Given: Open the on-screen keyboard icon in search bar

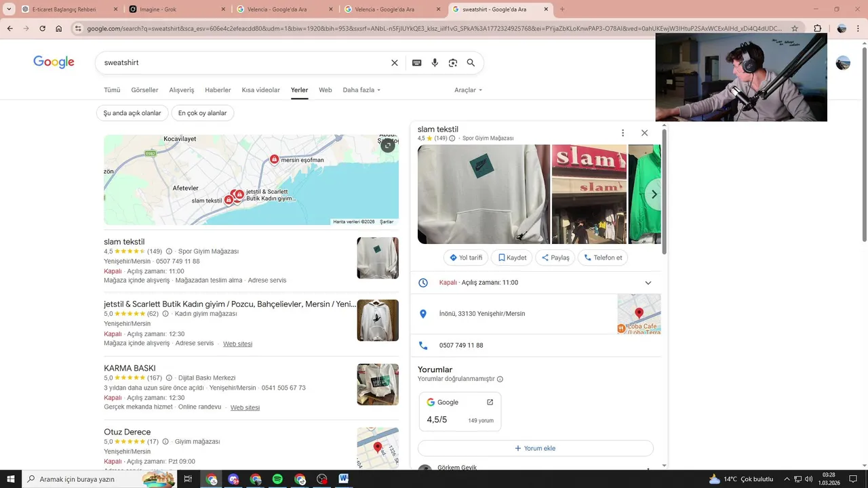Looking at the screenshot, I should pyautogui.click(x=416, y=62).
